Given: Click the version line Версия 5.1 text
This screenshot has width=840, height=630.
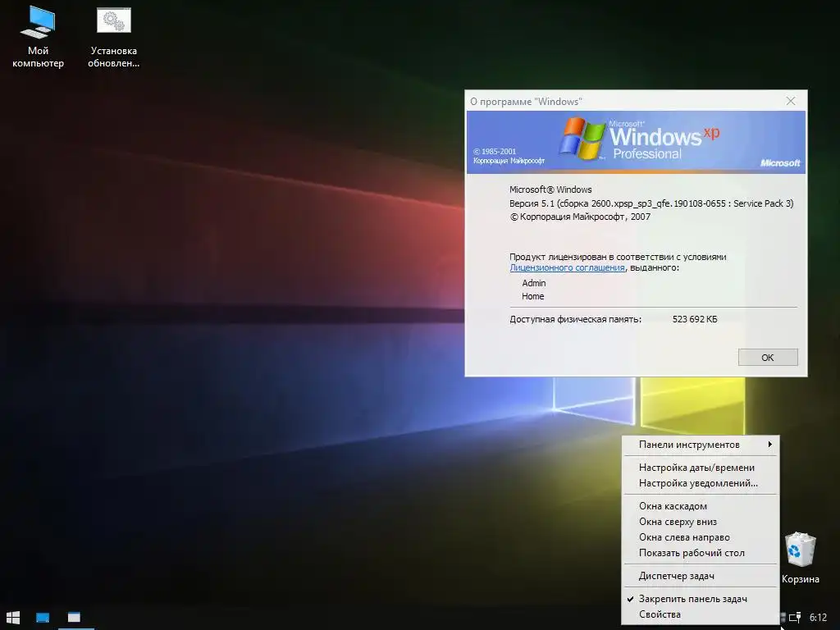Looking at the screenshot, I should [x=651, y=203].
